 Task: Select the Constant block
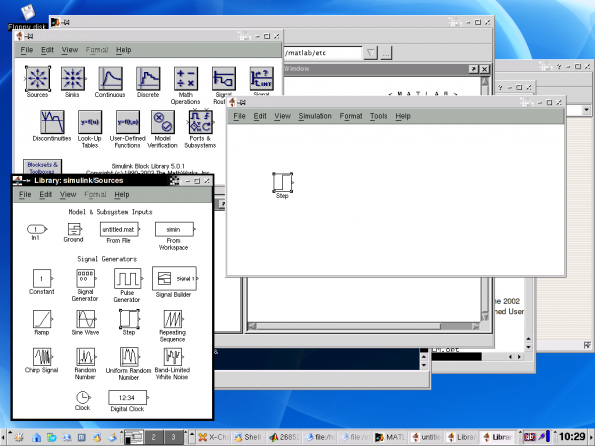click(x=42, y=279)
